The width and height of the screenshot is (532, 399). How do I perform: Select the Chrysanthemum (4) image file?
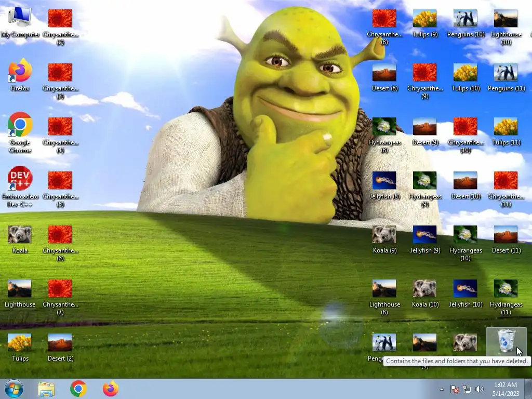click(60, 135)
